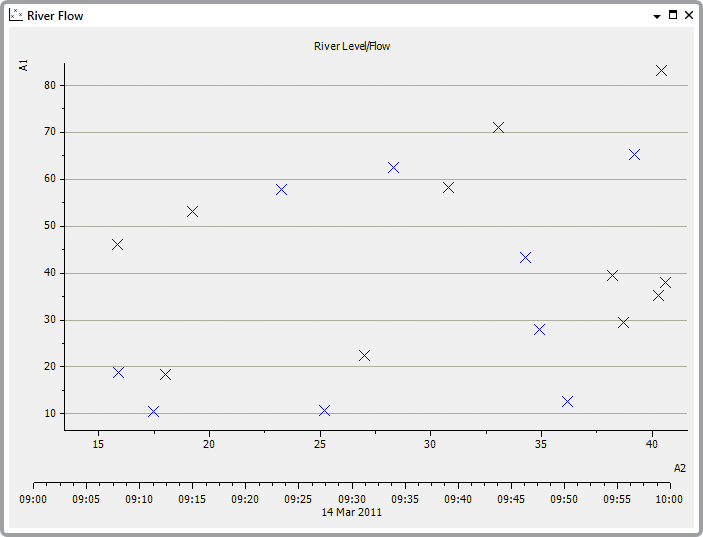
Task: Open the window options dropdown arrow
Action: (657, 16)
